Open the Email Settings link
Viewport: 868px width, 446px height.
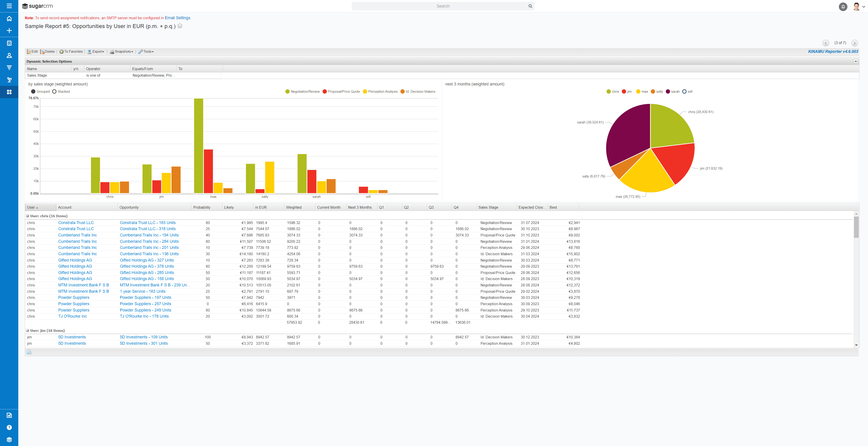pyautogui.click(x=177, y=18)
